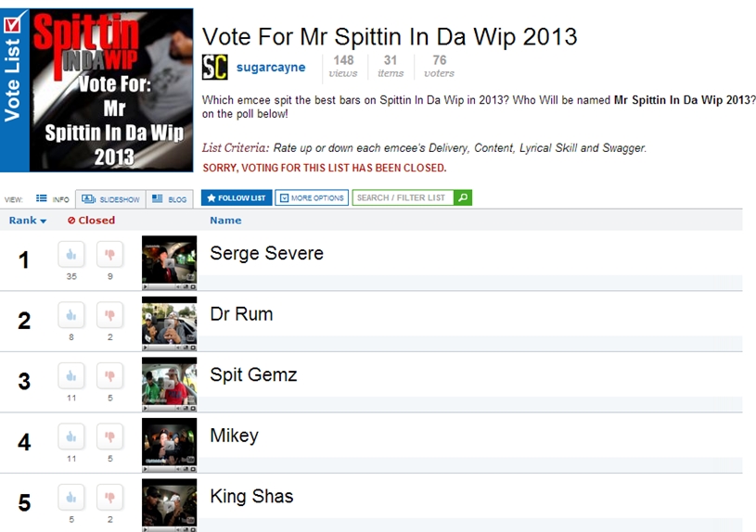Sort the list by Rank
Viewport: 756px width, 532px height.
(x=27, y=221)
